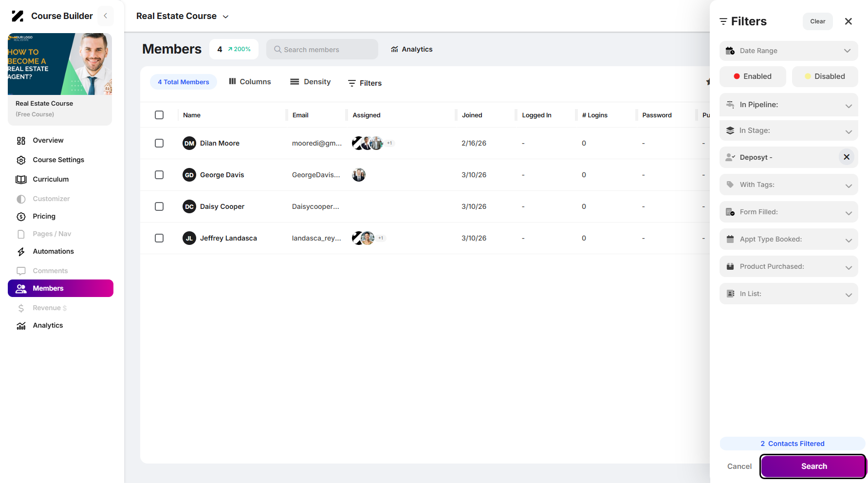The image size is (868, 483).
Task: Expand the In Stage filter dropdown
Action: (x=789, y=130)
